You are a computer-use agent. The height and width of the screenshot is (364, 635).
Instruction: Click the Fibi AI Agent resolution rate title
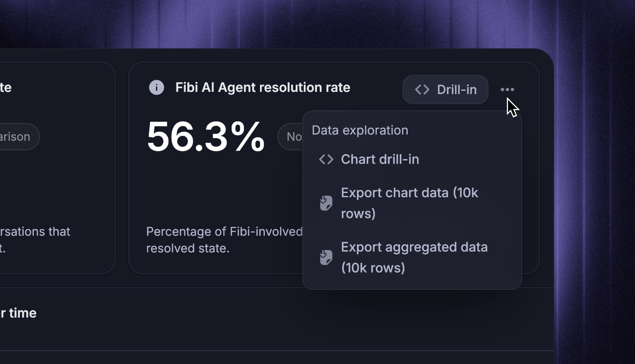263,87
